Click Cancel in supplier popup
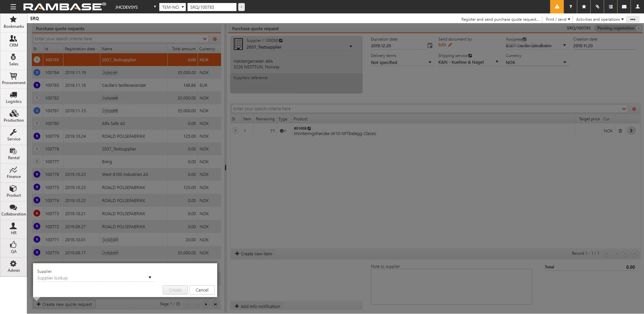This screenshot has height=314, width=644. 202,290
